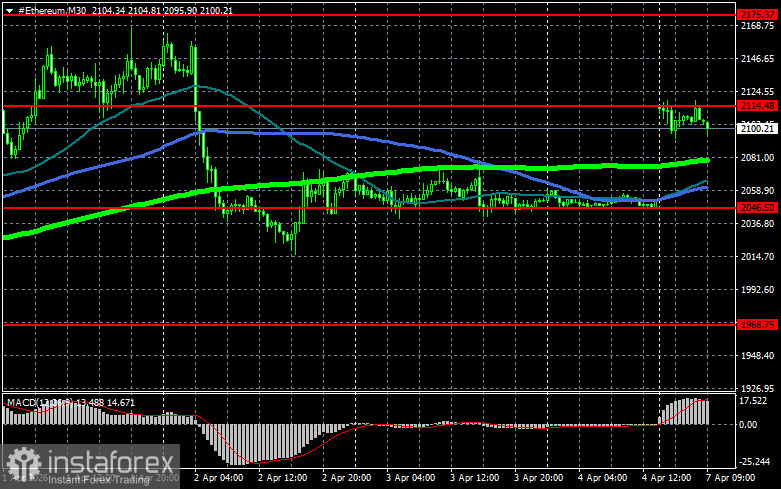Click the 2036.80 price axis value
This screenshot has height=489, width=781.
coord(758,224)
